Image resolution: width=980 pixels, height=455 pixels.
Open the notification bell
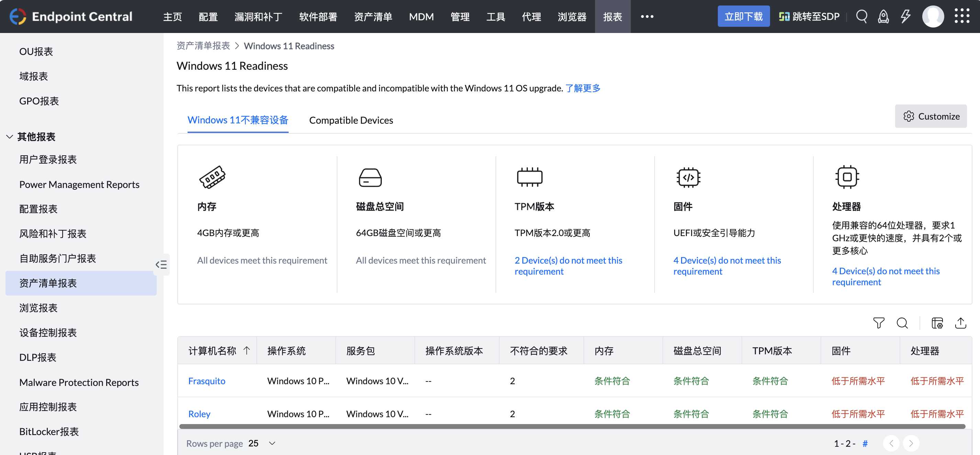pos(883,16)
